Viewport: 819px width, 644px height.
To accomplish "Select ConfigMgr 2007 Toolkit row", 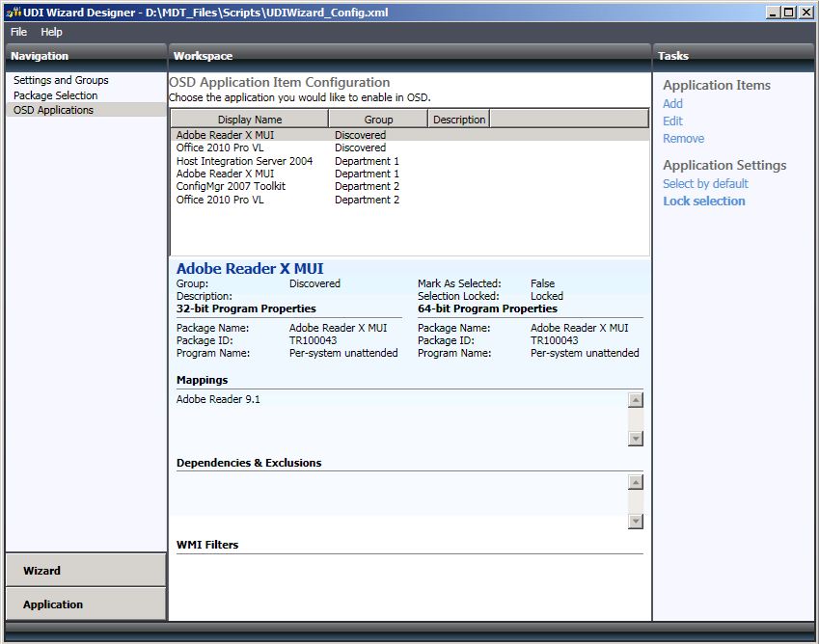I will pyautogui.click(x=410, y=186).
